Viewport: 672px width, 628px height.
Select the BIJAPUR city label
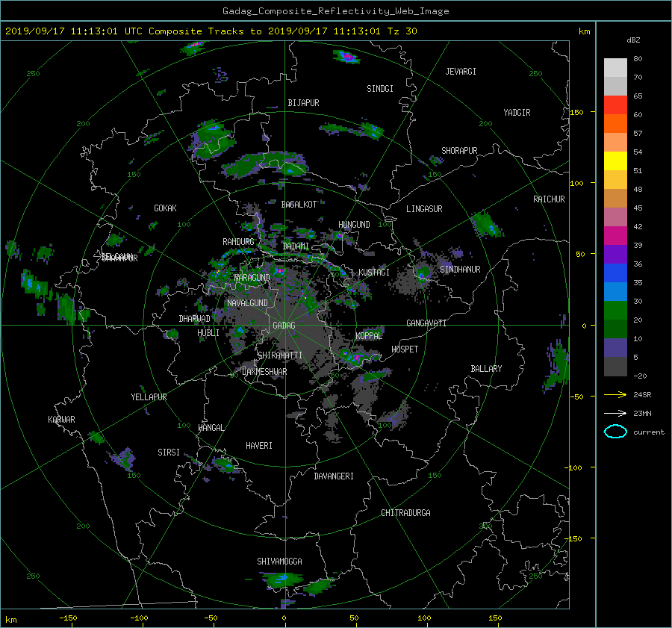coord(303,103)
